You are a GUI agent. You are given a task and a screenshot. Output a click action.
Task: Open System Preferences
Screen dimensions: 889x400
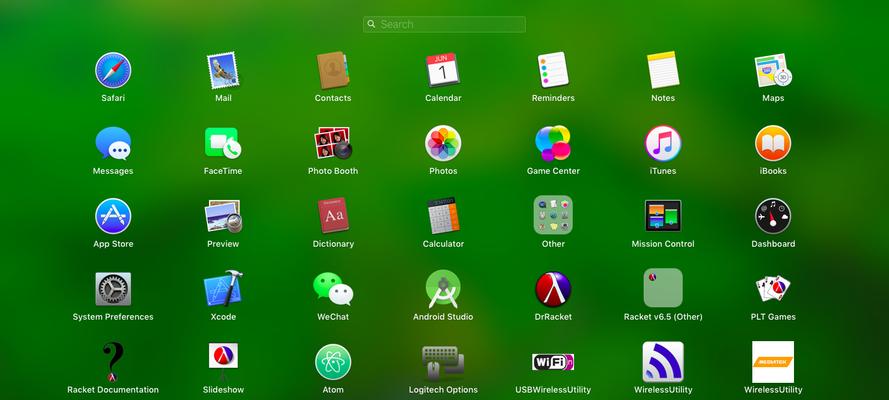113,289
